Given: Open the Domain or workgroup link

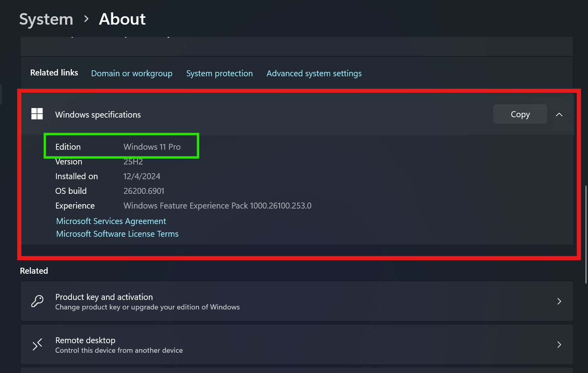Looking at the screenshot, I should [x=132, y=73].
